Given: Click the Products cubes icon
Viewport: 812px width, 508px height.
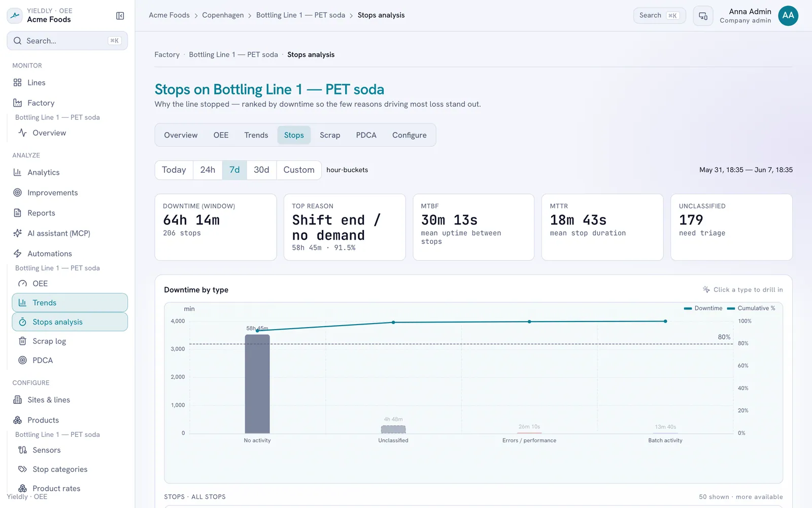Looking at the screenshot, I should pos(18,420).
